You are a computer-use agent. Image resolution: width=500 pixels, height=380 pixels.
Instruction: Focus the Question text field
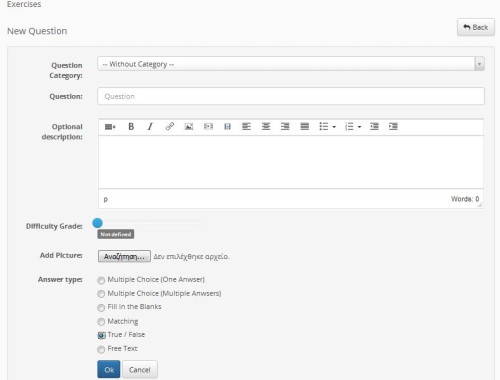click(291, 96)
